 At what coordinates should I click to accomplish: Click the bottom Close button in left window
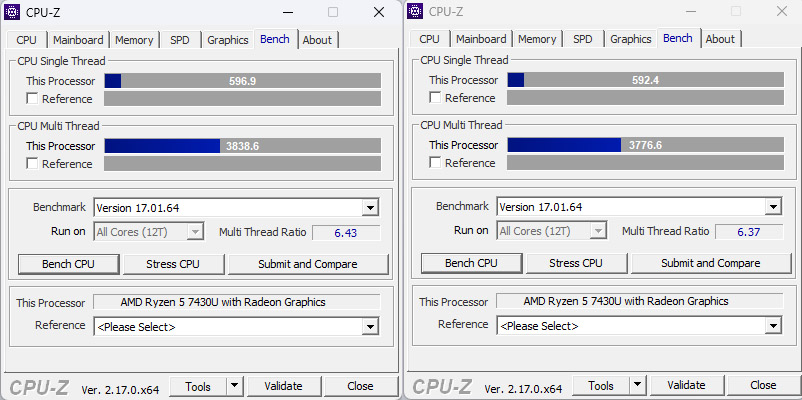tap(360, 386)
